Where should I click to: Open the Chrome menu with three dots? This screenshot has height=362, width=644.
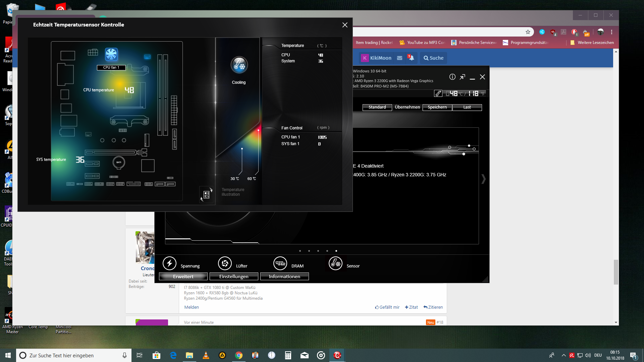[612, 32]
